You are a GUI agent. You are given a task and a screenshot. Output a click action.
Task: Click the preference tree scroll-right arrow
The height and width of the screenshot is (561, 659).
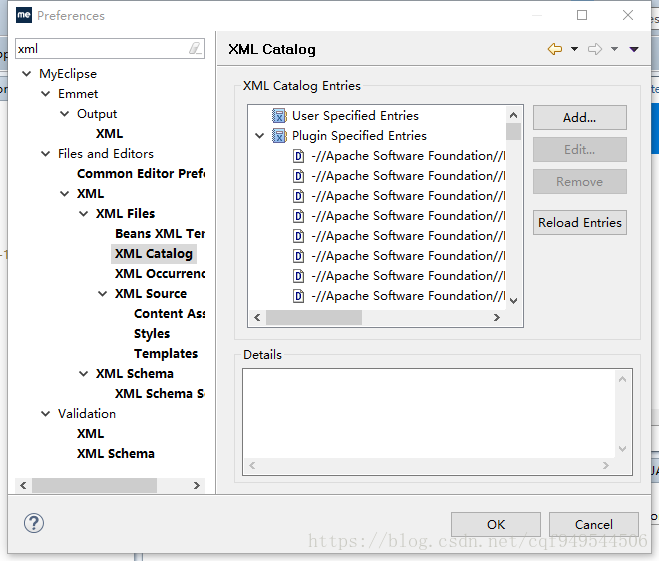click(196, 485)
